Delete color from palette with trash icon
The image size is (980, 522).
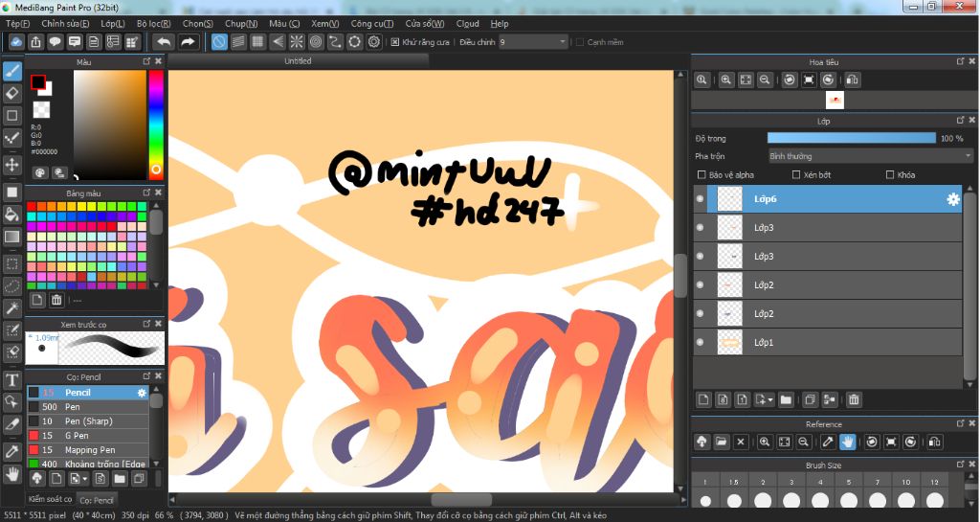click(56, 300)
